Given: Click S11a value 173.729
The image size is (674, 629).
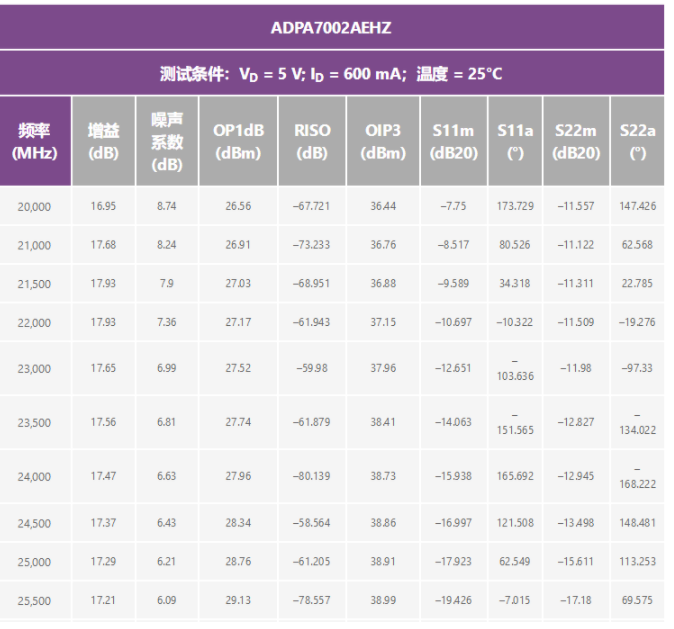Looking at the screenshot, I should 515,206.
